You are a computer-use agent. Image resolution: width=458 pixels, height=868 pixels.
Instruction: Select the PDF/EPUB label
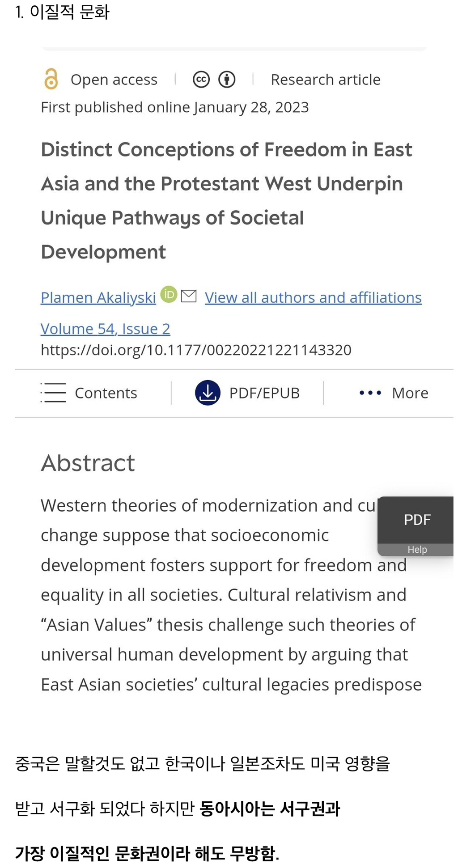264,393
